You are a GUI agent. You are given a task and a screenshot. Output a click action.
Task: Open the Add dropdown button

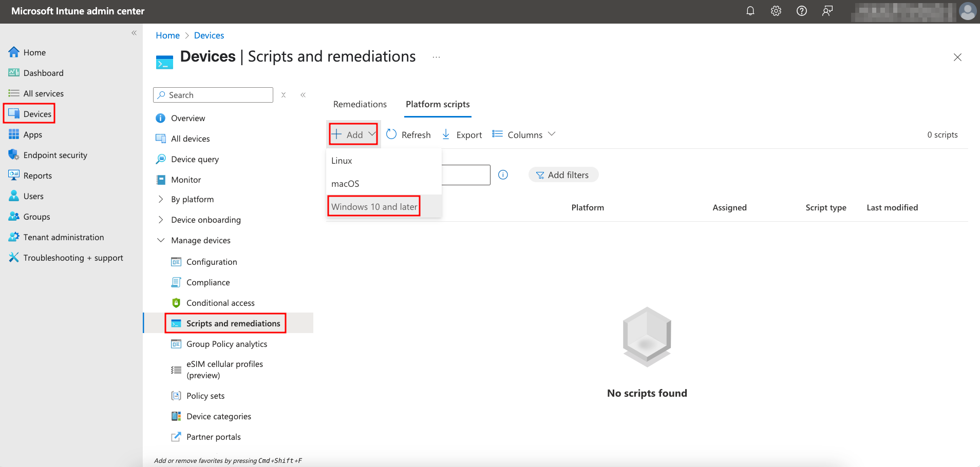tap(354, 134)
